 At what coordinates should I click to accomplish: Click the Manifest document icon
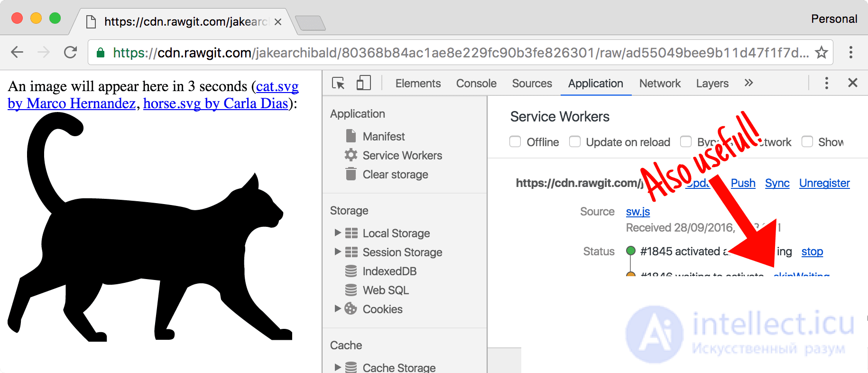[x=351, y=136]
